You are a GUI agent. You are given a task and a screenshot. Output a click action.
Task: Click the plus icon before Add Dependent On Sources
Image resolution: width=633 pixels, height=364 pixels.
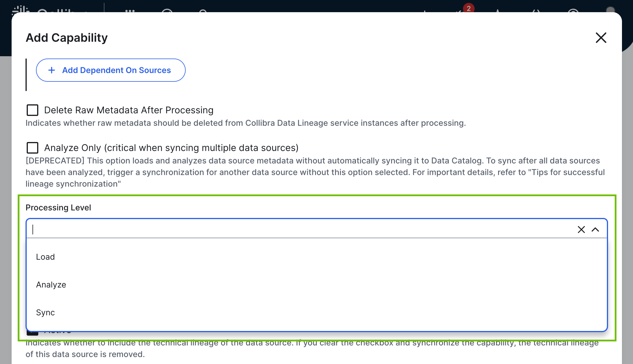tap(52, 70)
